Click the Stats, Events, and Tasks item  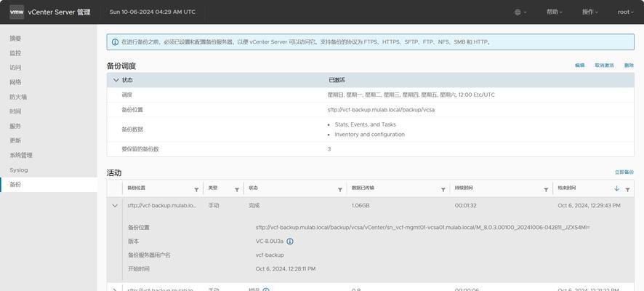pyautogui.click(x=365, y=124)
